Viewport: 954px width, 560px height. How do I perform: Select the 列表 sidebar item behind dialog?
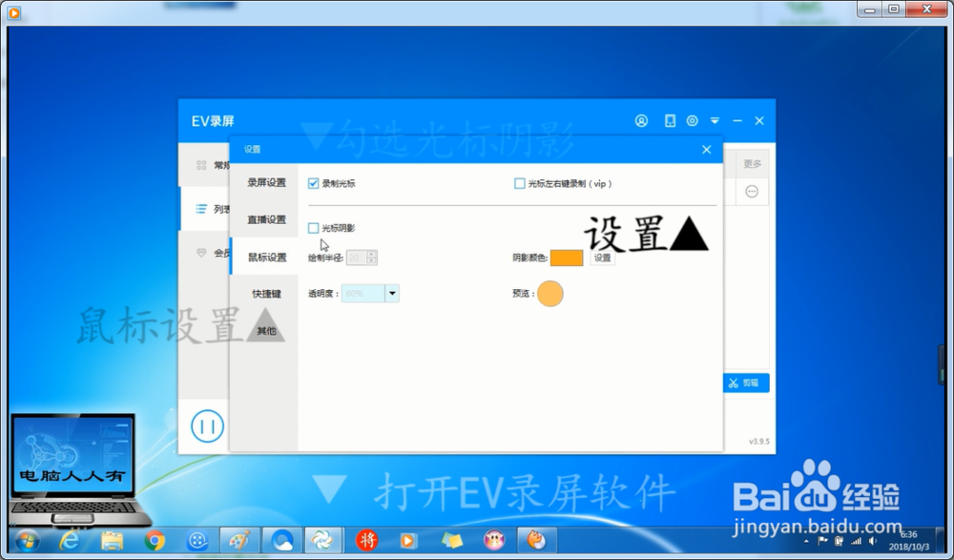tap(205, 209)
